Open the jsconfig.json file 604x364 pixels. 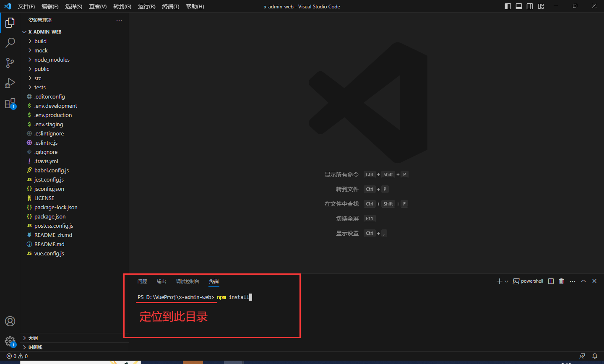click(x=74, y=189)
